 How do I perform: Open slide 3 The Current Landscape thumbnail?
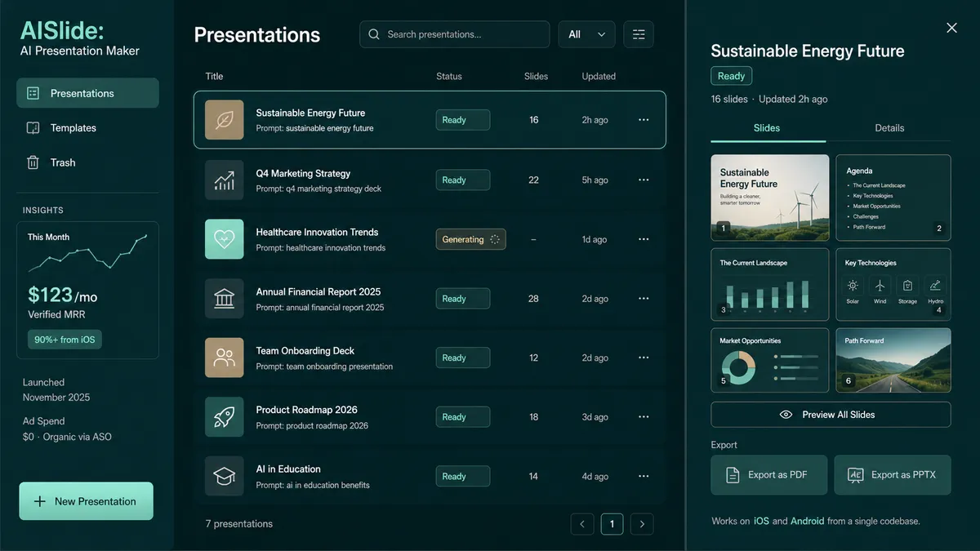(x=770, y=284)
